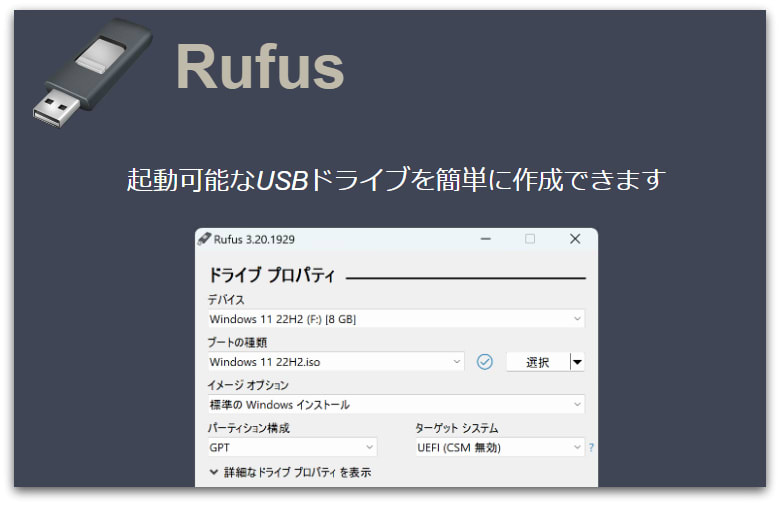The image size is (780, 505).
Task: Close the Rufus 3.20.1929 window
Action: (575, 239)
